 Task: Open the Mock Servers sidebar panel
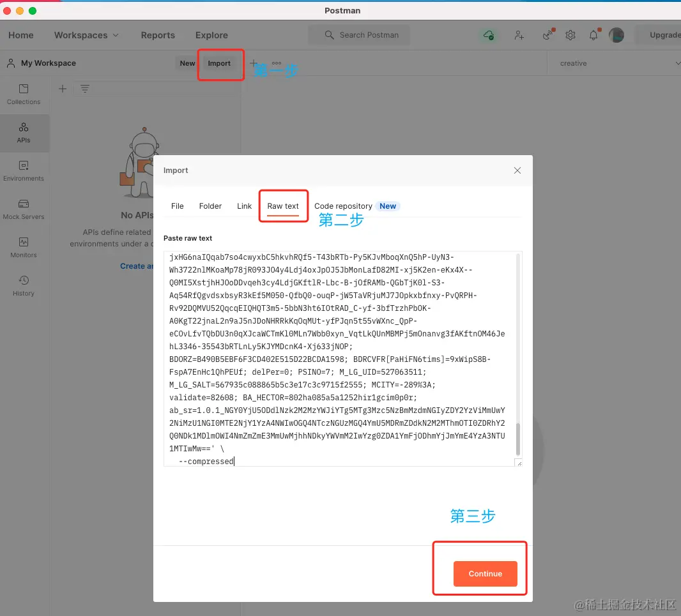coord(24,209)
